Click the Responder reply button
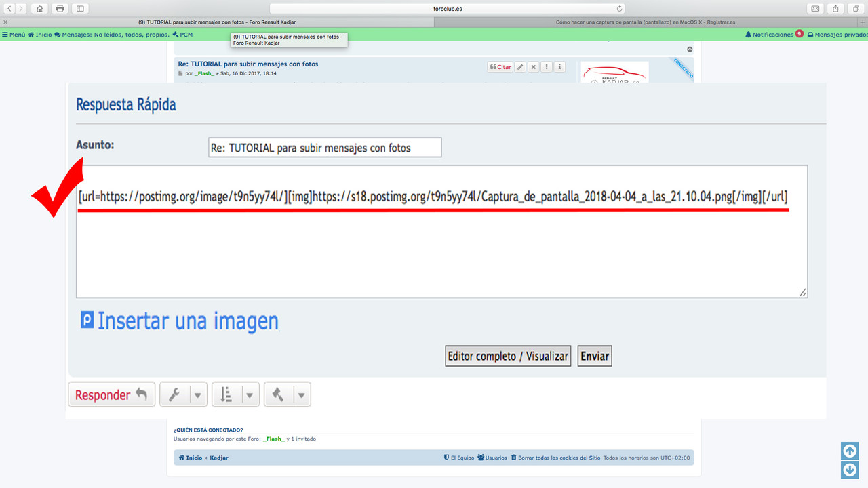The image size is (868, 488). pos(111,394)
